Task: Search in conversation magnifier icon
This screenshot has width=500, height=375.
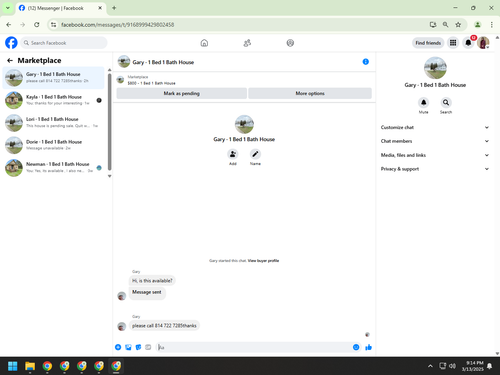Action: [x=446, y=102]
